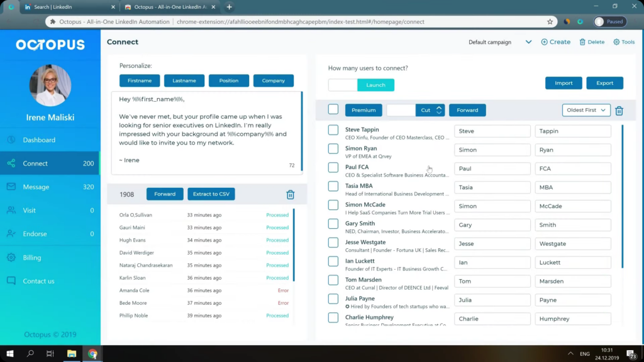Open the Oldest First sorting dropdown
This screenshot has height=362, width=644.
[586, 110]
